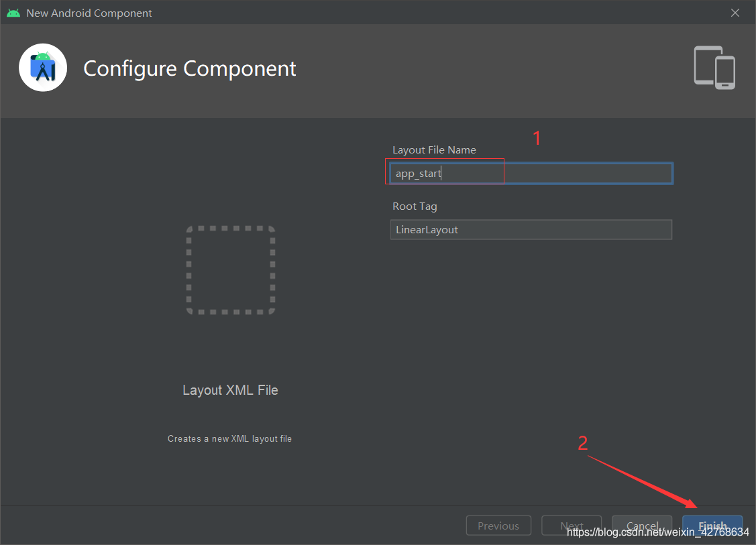
Task: Click the tablet and phone devices icon
Action: (714, 68)
